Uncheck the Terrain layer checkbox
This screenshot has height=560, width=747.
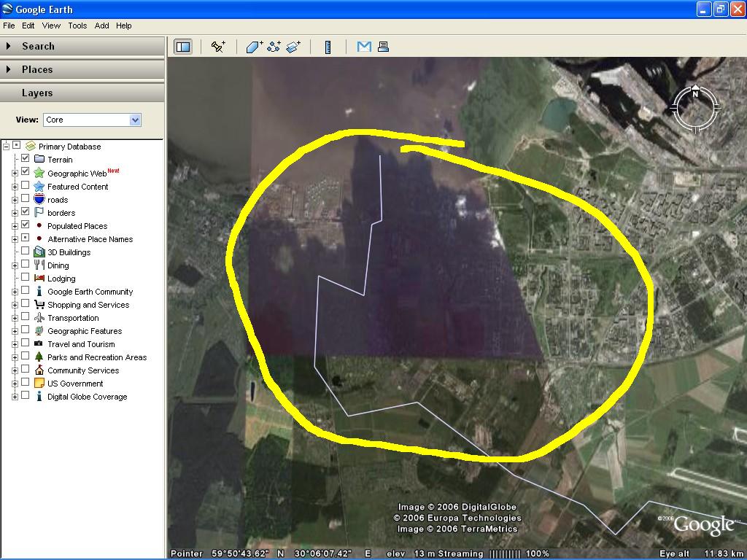[26, 159]
